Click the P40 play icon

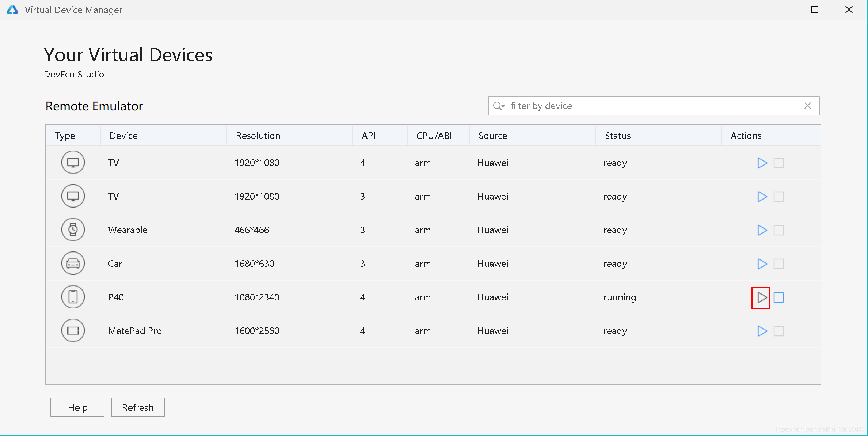(x=762, y=297)
